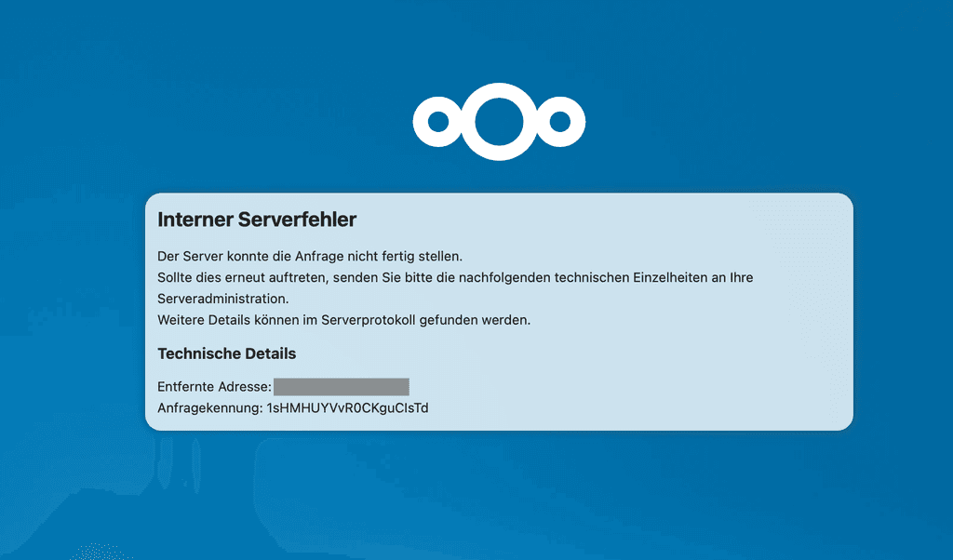Click the "Technische Details" subheading

(227, 353)
